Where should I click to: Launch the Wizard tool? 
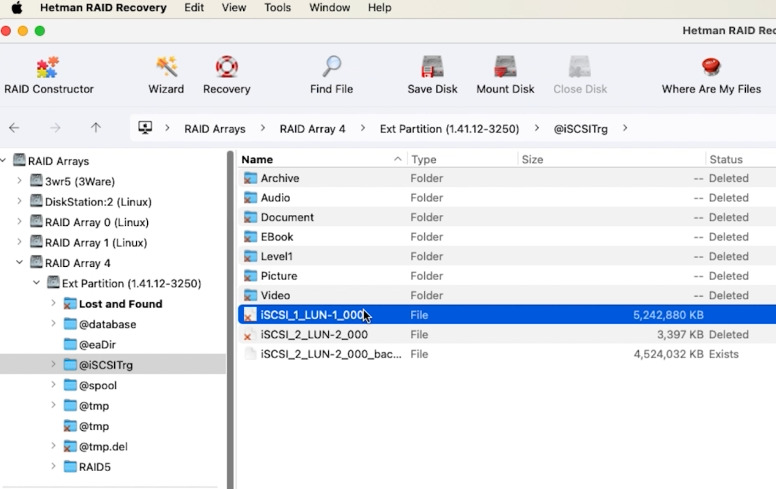166,75
